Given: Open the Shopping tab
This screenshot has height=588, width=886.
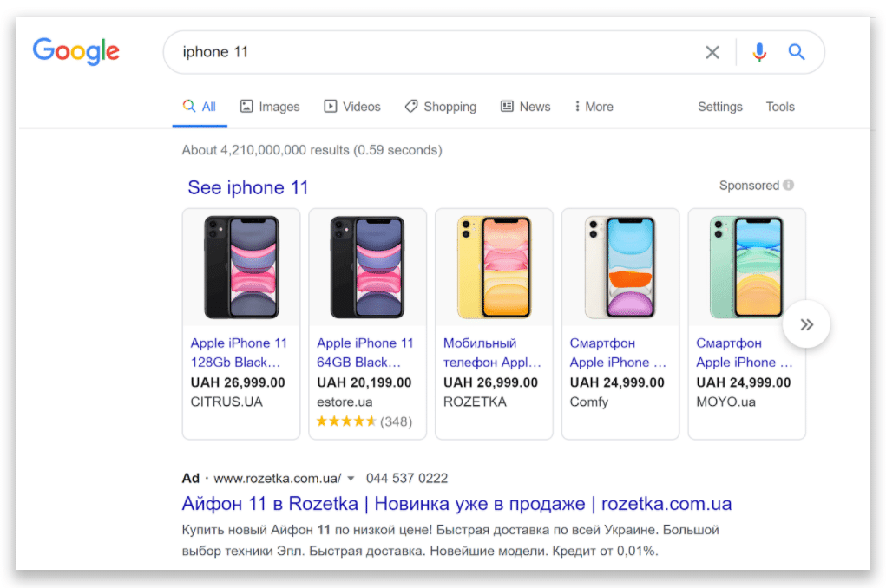Looking at the screenshot, I should coord(440,107).
